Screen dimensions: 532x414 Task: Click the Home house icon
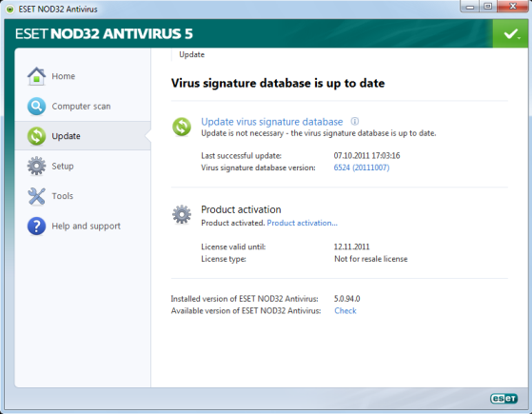[36, 76]
